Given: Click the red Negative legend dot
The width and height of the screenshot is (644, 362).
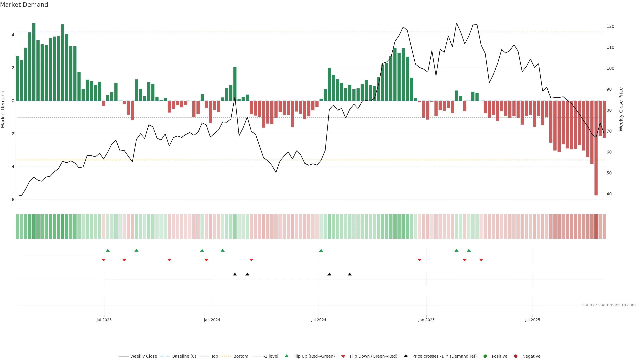Looking at the screenshot, I should [x=516, y=356].
